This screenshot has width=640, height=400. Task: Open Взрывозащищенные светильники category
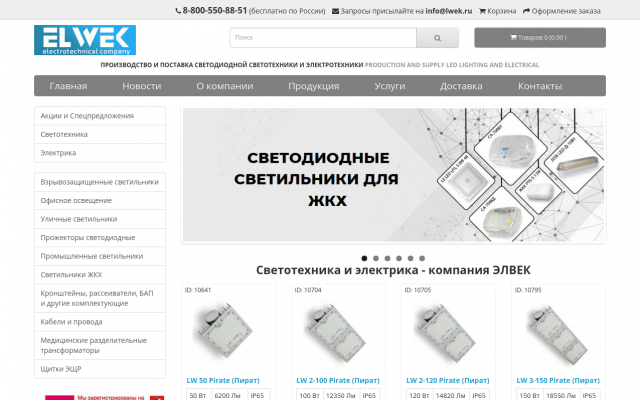pos(100,182)
